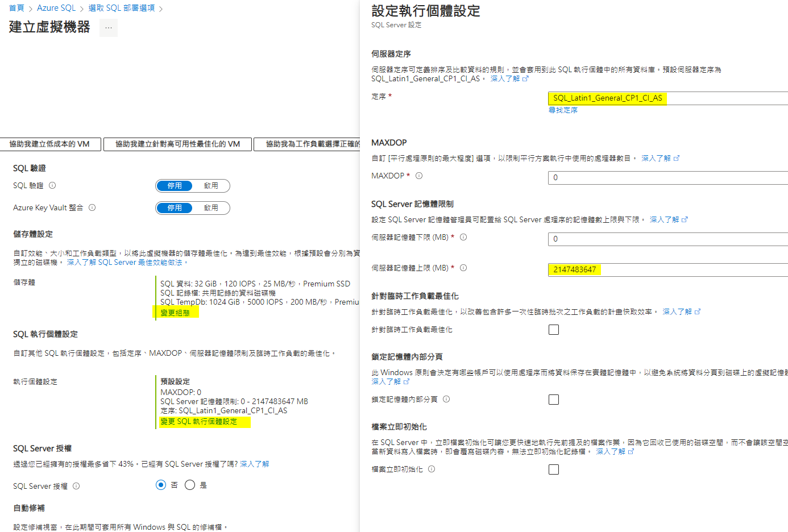788x532 pixels.
Task: Click text 'SQL TempDb: 1024 GiB'
Action: click(200, 302)
